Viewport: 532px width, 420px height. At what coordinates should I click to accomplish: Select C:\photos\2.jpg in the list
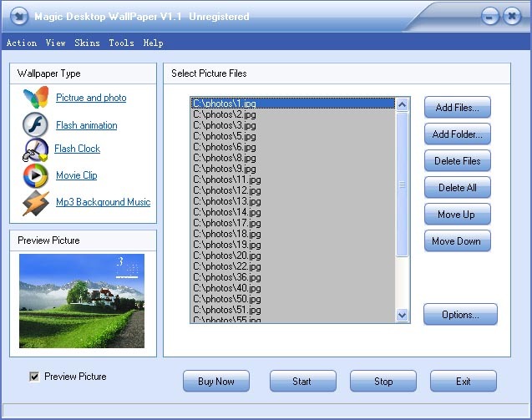tap(293, 114)
